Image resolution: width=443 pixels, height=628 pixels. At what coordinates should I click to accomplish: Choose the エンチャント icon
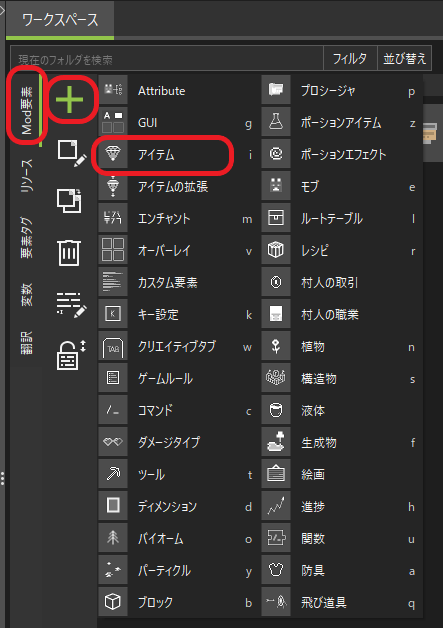coord(113,218)
